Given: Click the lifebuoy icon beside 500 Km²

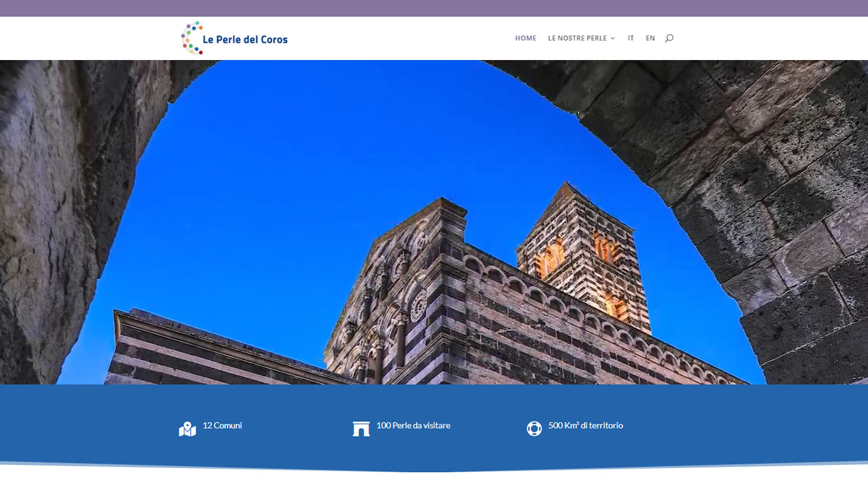Looking at the screenshot, I should [534, 429].
